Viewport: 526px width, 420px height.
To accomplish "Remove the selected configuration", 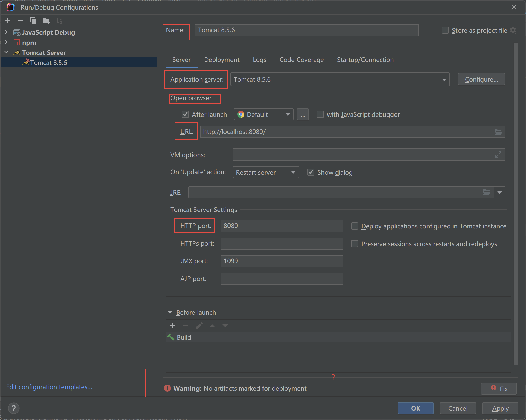I will [x=20, y=21].
